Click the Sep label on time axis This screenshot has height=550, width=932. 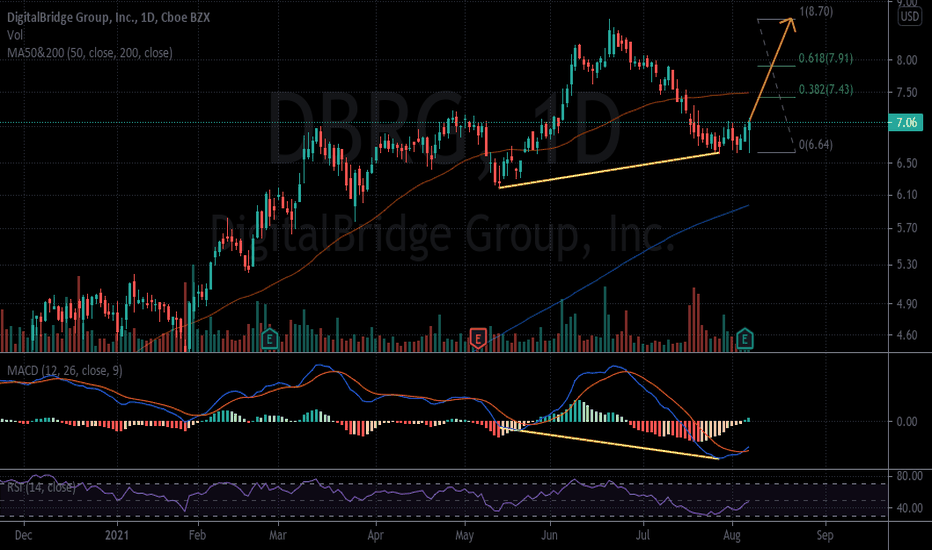(x=824, y=535)
